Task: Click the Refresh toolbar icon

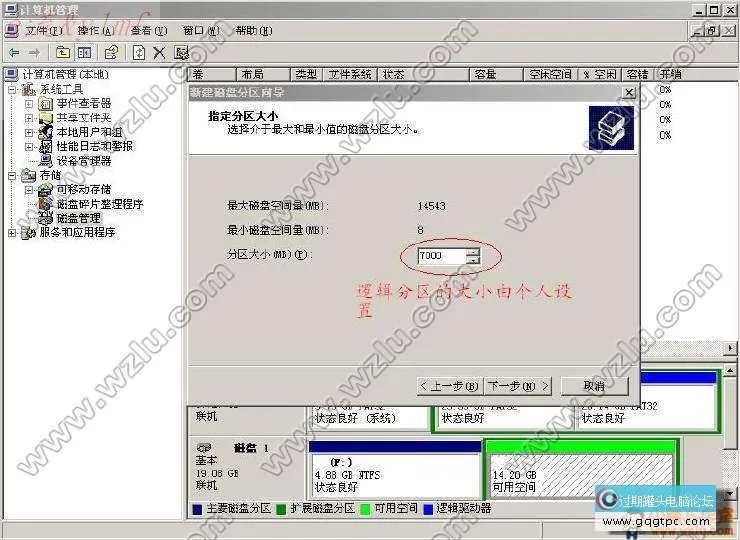Action: (139, 52)
